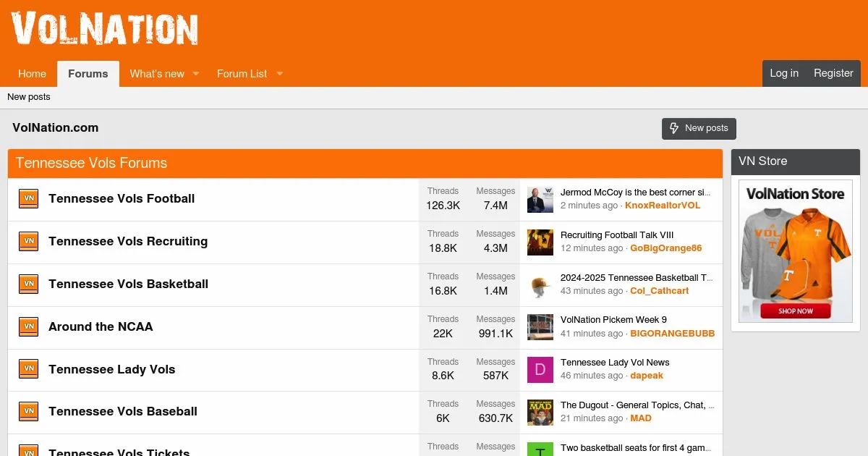Open MAD's avatar in Baseball row
This screenshot has height=456, width=868.
[x=540, y=412]
